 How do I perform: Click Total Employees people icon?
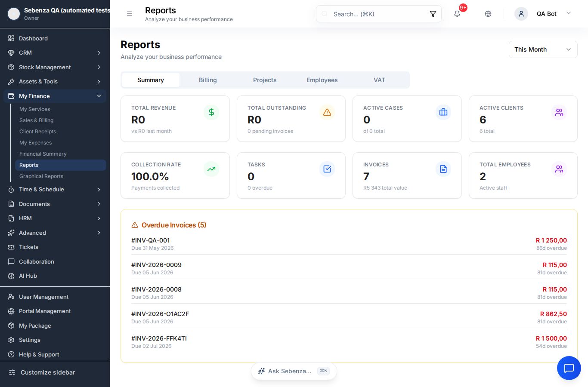coord(559,169)
